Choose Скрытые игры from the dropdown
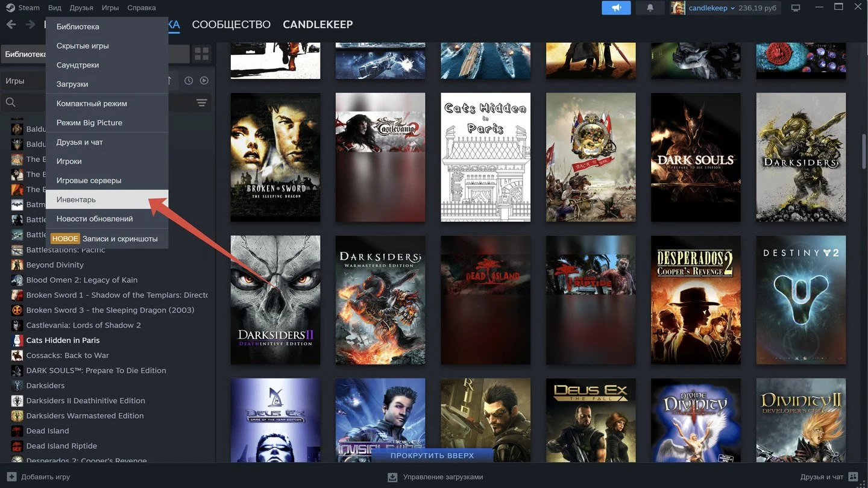This screenshot has width=868, height=488. pos(107,46)
